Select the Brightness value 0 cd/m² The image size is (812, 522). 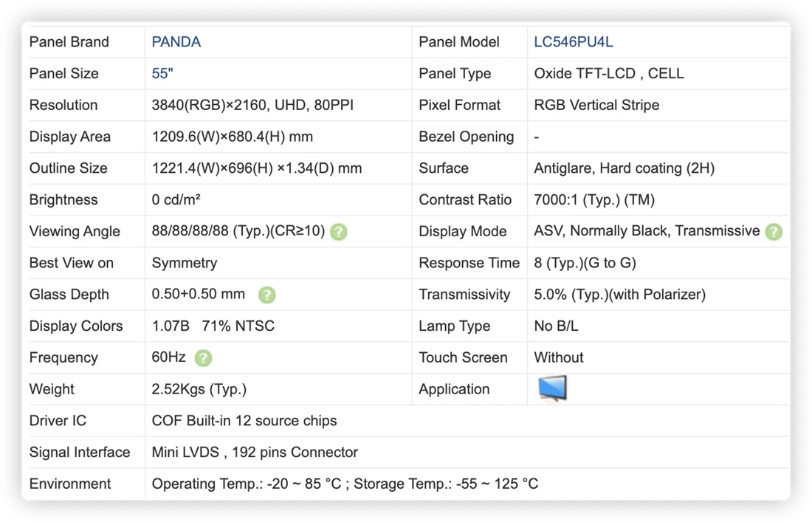[176, 200]
